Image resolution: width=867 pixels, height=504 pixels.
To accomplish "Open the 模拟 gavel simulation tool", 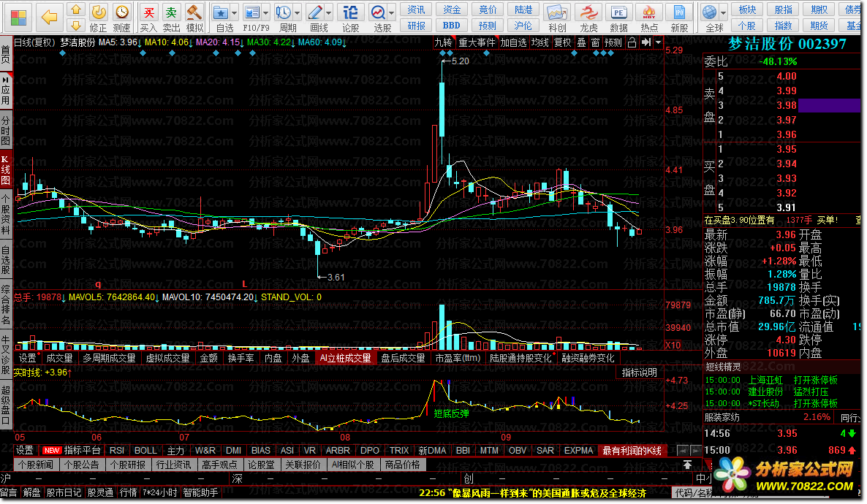I will pyautogui.click(x=194, y=12).
